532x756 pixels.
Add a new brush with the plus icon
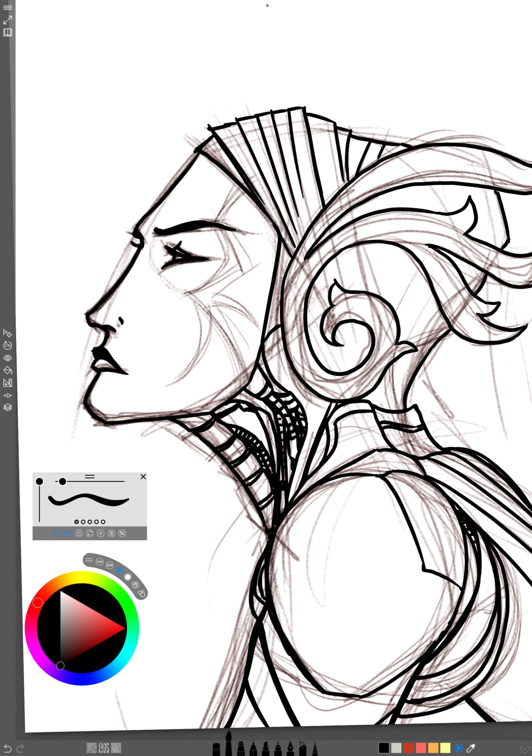pyautogui.click(x=101, y=533)
